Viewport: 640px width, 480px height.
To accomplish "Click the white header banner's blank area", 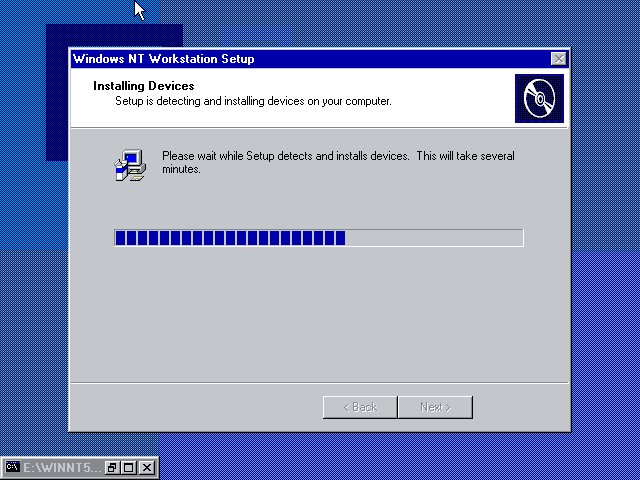I will tap(450, 88).
